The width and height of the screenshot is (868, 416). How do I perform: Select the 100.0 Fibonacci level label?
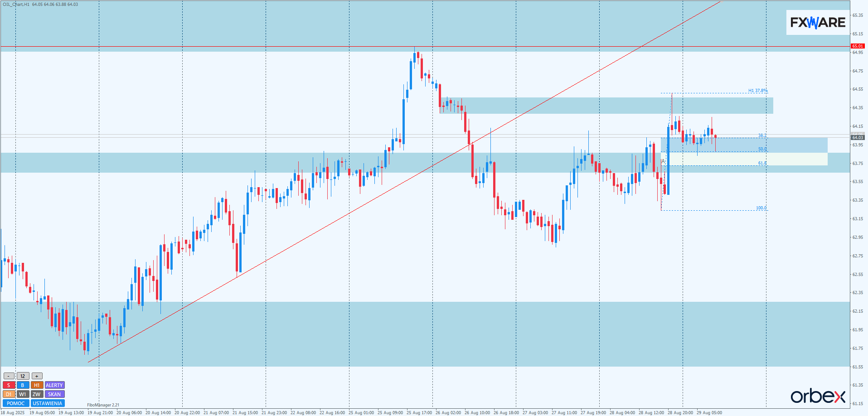[761, 208]
